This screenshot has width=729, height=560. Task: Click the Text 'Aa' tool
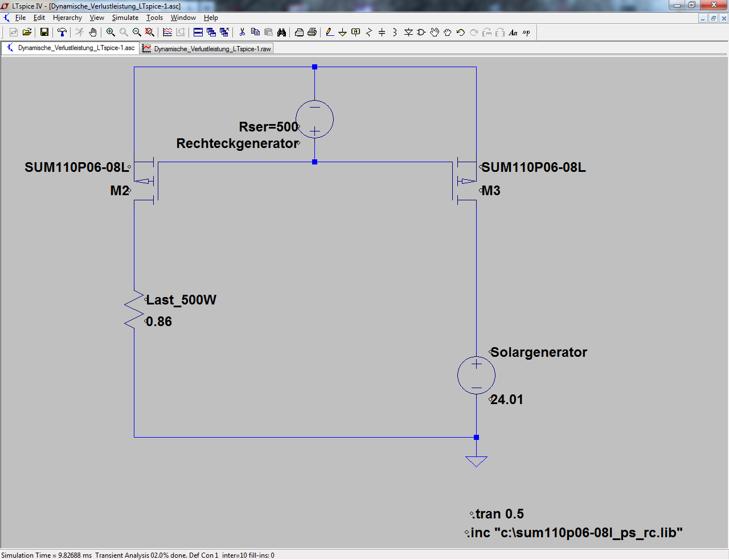tap(513, 32)
